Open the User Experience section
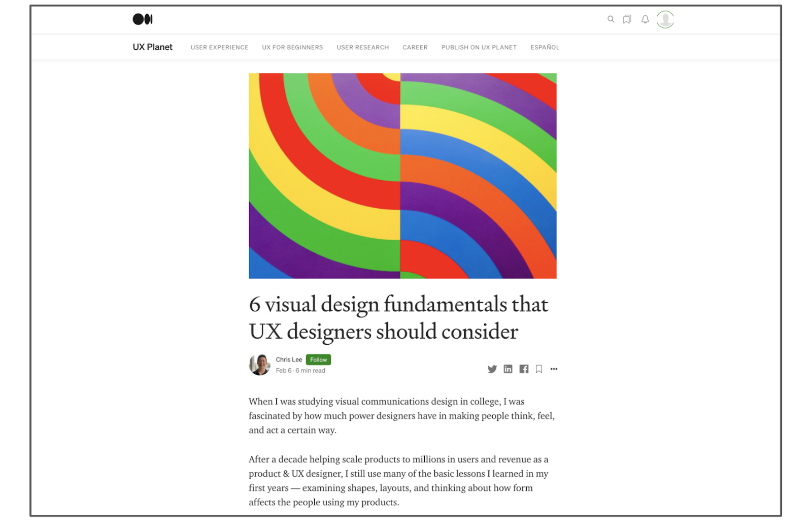 (x=219, y=47)
